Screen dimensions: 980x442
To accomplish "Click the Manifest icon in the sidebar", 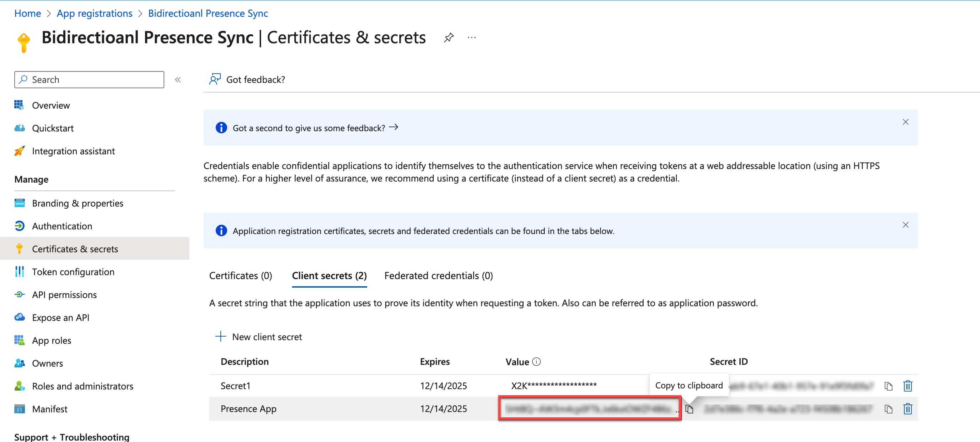I will coord(19,409).
